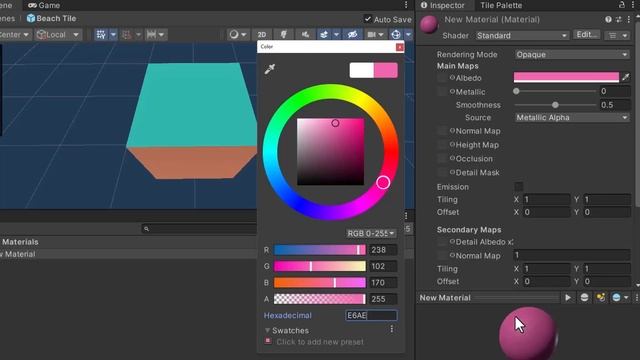
Task: Open the shader list options dropdown
Action: pyautogui.click(x=617, y=36)
